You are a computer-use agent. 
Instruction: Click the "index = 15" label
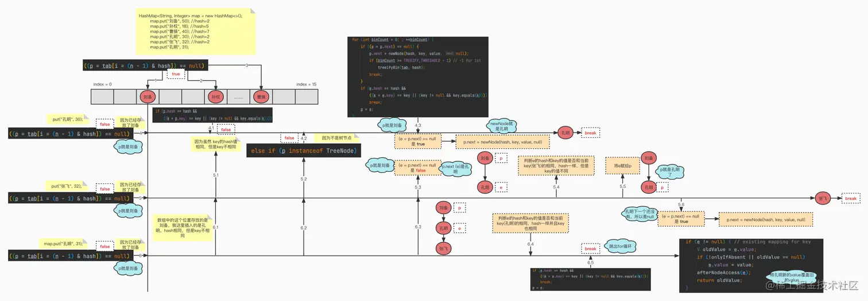[307, 84]
